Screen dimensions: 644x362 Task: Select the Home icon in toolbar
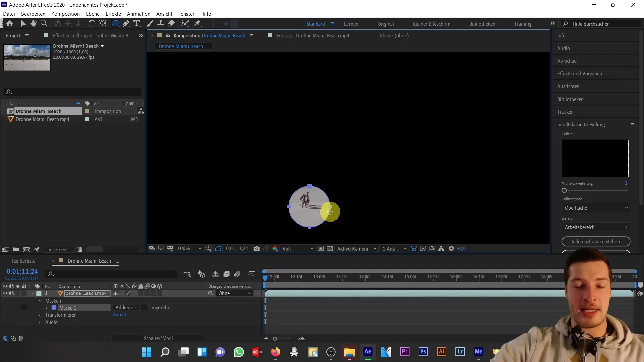pyautogui.click(x=10, y=23)
